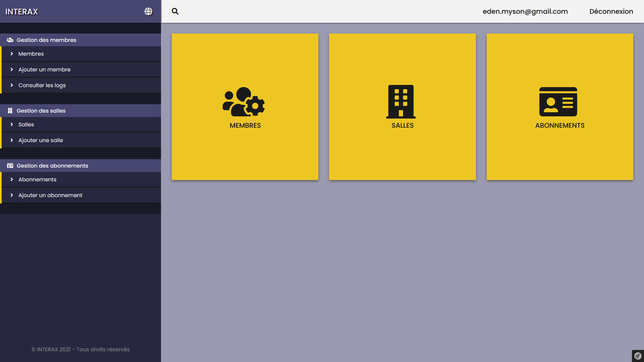The width and height of the screenshot is (644, 362).
Task: Open search with the magnifier icon
Action: [x=175, y=11]
